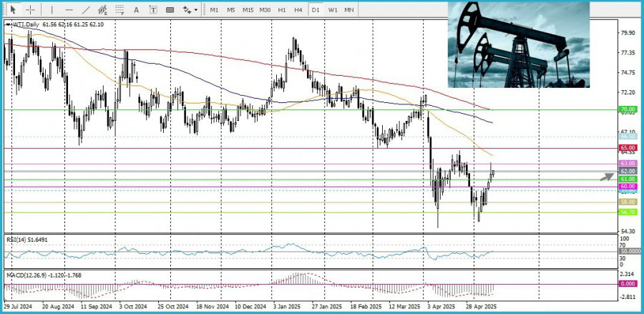The image size is (644, 314).
Task: Click the 79.90 value on price scale
Action: 629,33
